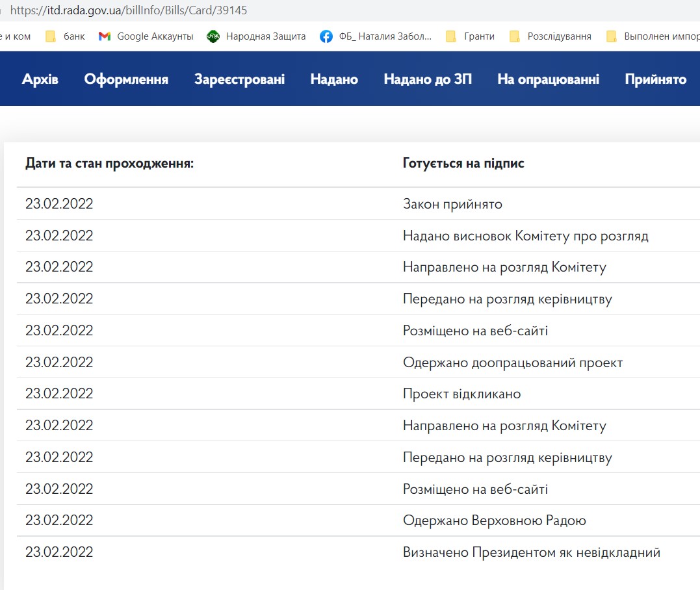Click the address bar with itd.rada.gov.ua URL
The height and width of the screenshot is (590, 700).
(x=325, y=10)
